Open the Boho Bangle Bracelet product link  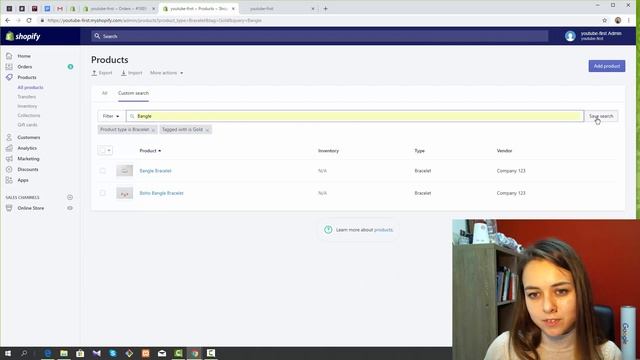click(x=161, y=193)
